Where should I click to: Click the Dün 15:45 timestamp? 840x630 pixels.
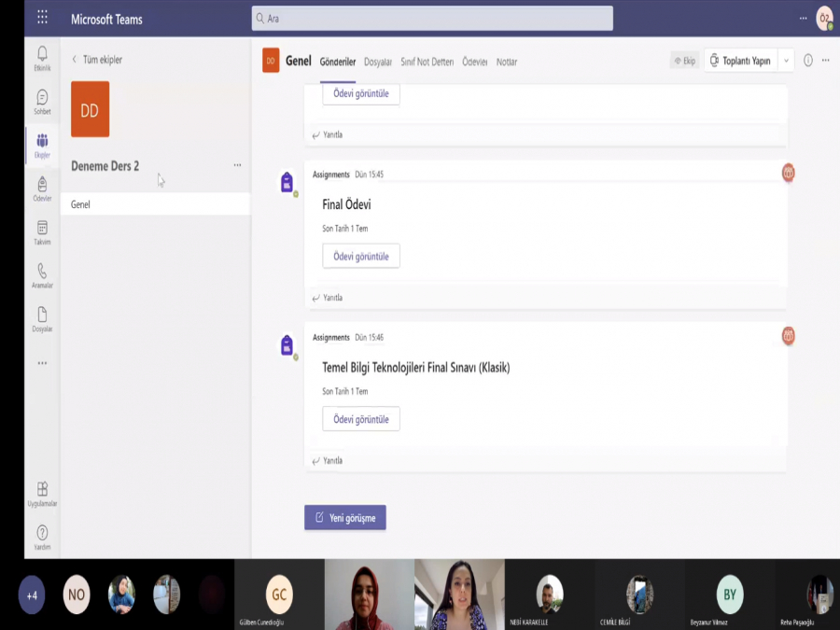click(369, 175)
